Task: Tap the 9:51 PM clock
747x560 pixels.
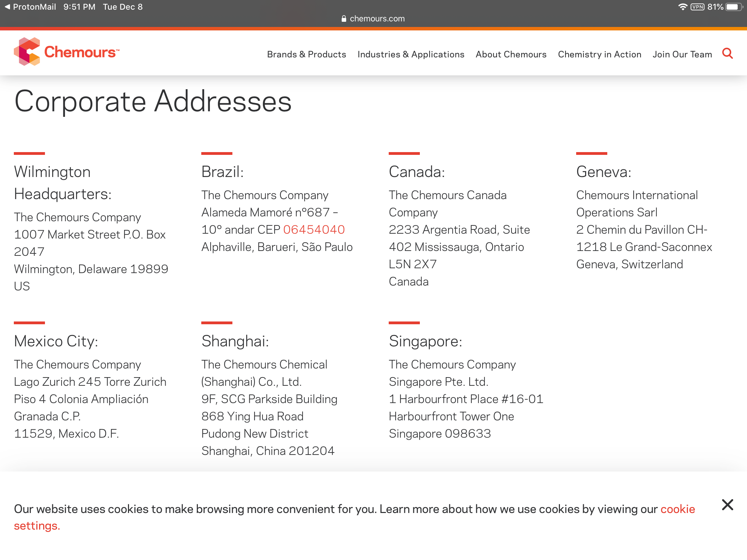Action: 79,7
